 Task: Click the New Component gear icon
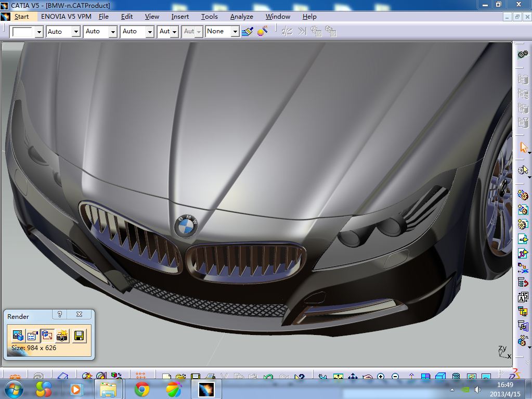pos(523,195)
